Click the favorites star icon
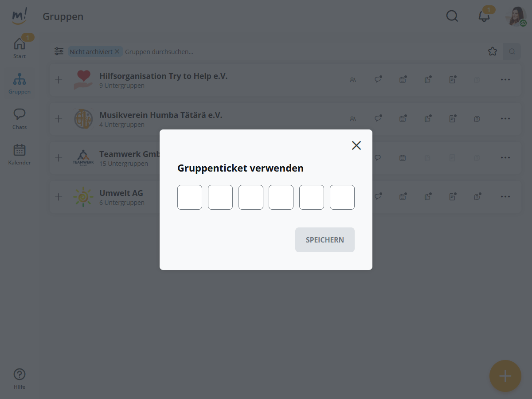 [493, 51]
